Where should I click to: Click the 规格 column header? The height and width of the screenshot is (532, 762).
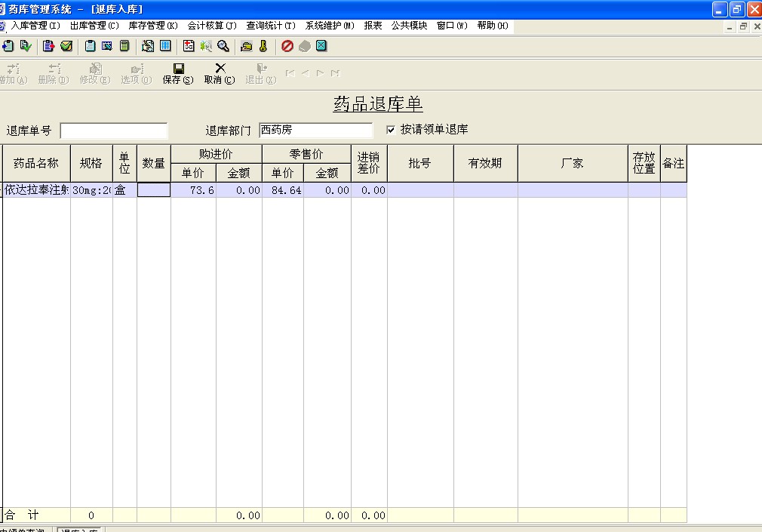91,164
